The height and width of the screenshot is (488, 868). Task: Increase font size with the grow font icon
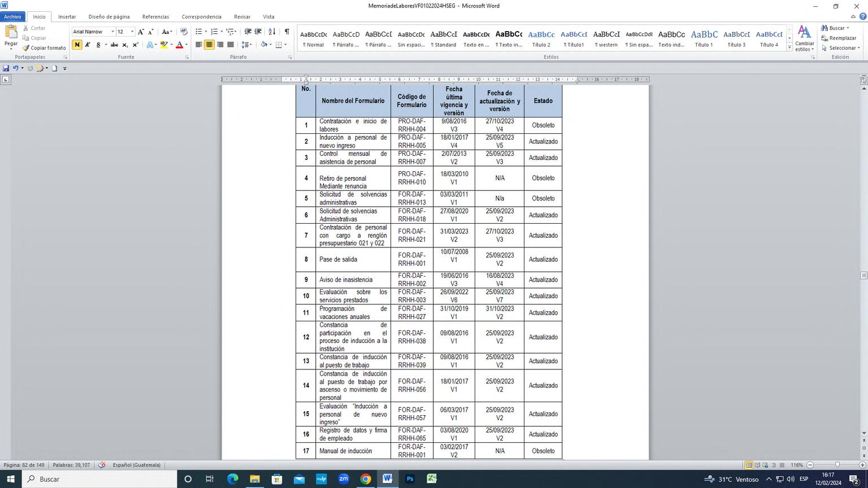pos(141,32)
